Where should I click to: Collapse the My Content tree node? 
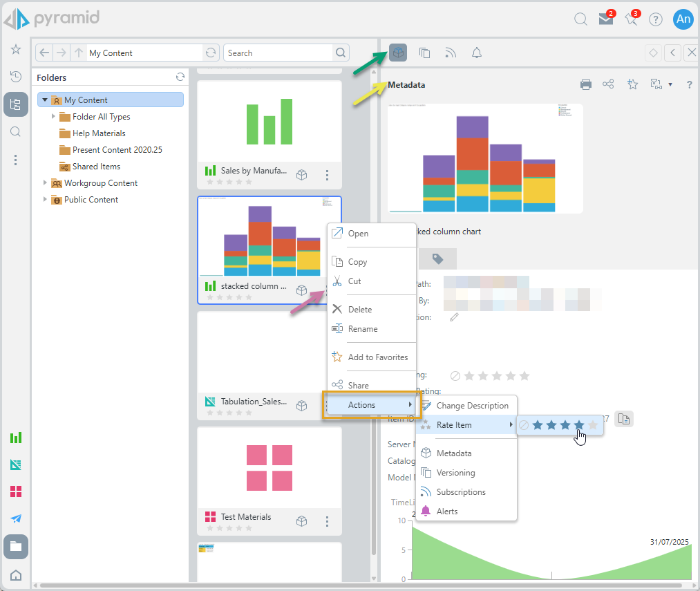tap(46, 100)
